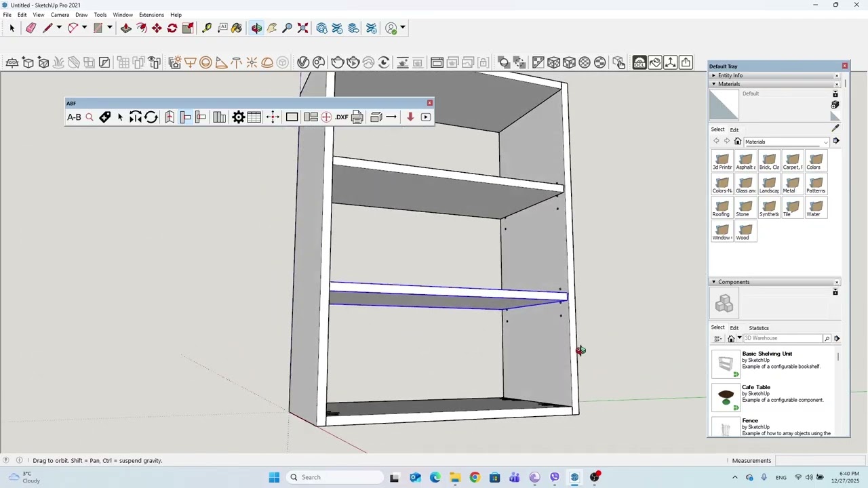Open the 3D Warehouse toolbar icon
The width and height of the screenshot is (868, 488).
[322, 28]
